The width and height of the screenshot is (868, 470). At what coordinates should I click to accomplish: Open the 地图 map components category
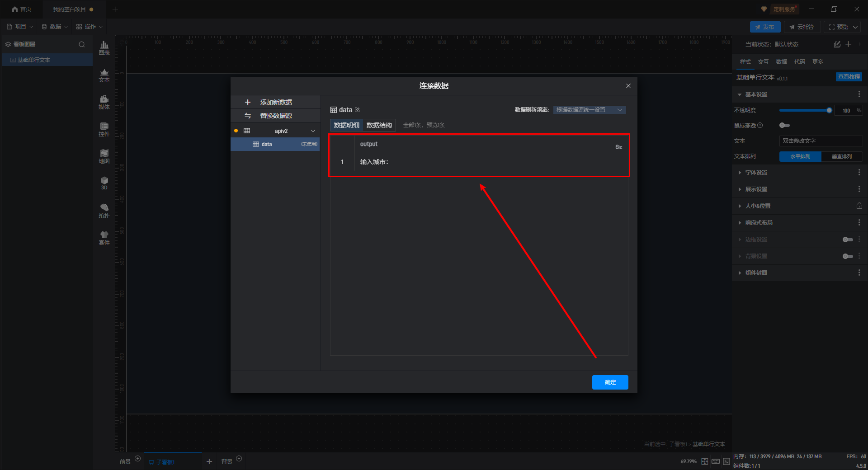(104, 156)
